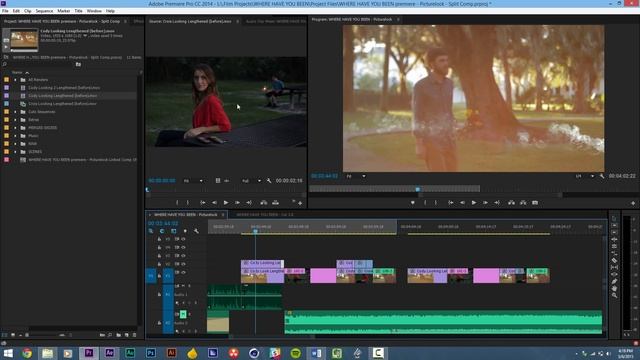Click Overwrite button in Source monitor
The height and width of the screenshot is (360, 640).
276,202
